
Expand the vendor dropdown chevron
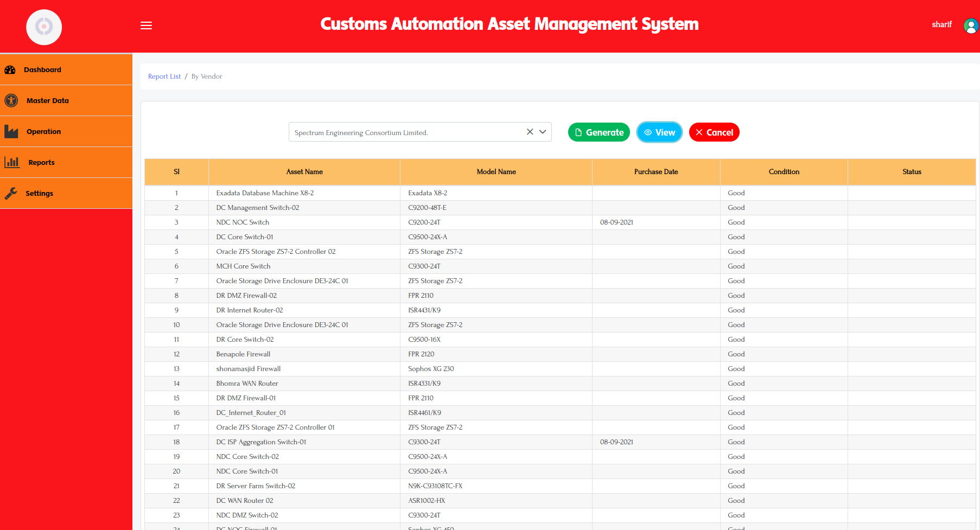(x=543, y=132)
